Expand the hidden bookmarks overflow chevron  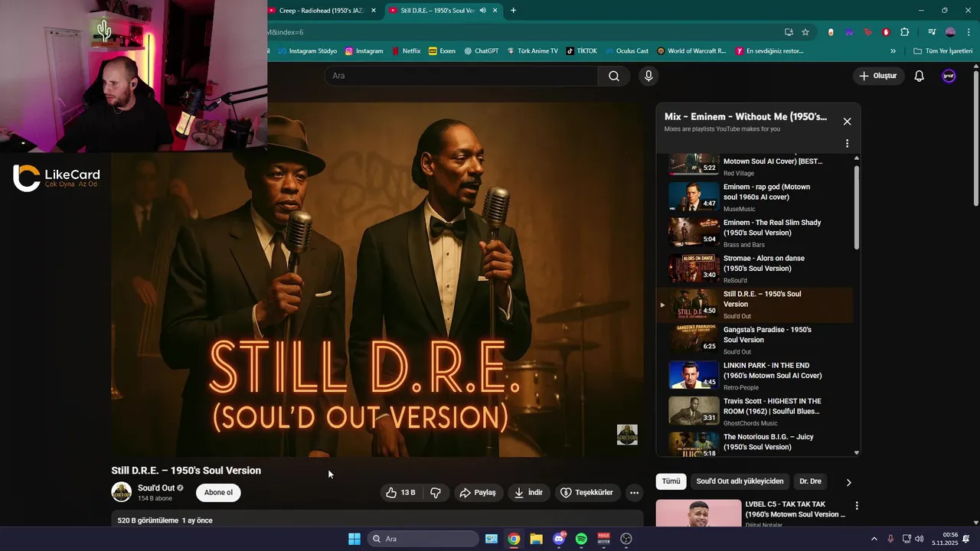pyautogui.click(x=893, y=51)
